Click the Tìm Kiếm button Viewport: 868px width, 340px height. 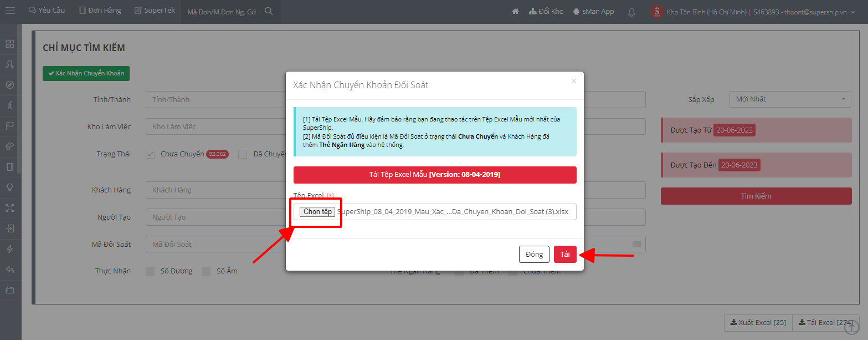coord(756,196)
